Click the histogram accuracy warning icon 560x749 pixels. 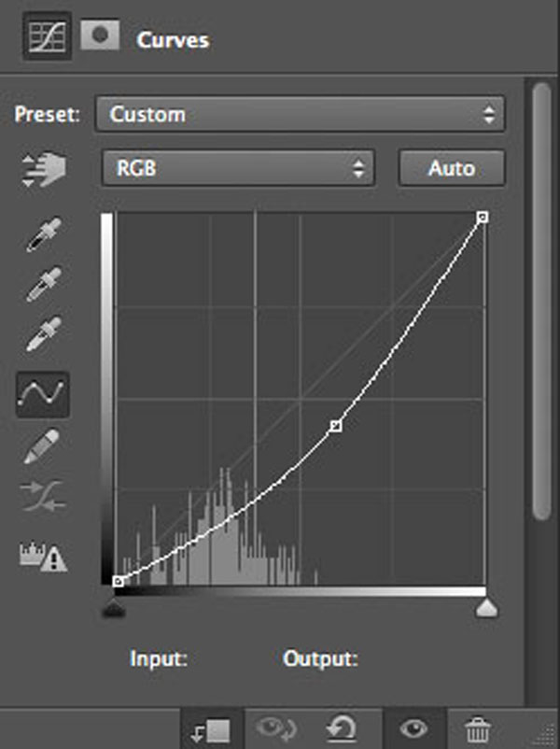44,557
